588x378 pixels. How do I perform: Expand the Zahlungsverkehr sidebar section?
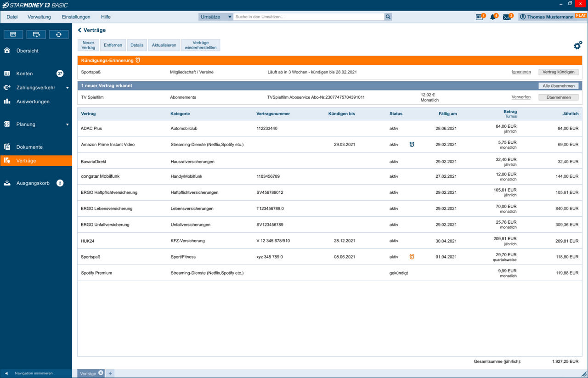[x=67, y=88]
